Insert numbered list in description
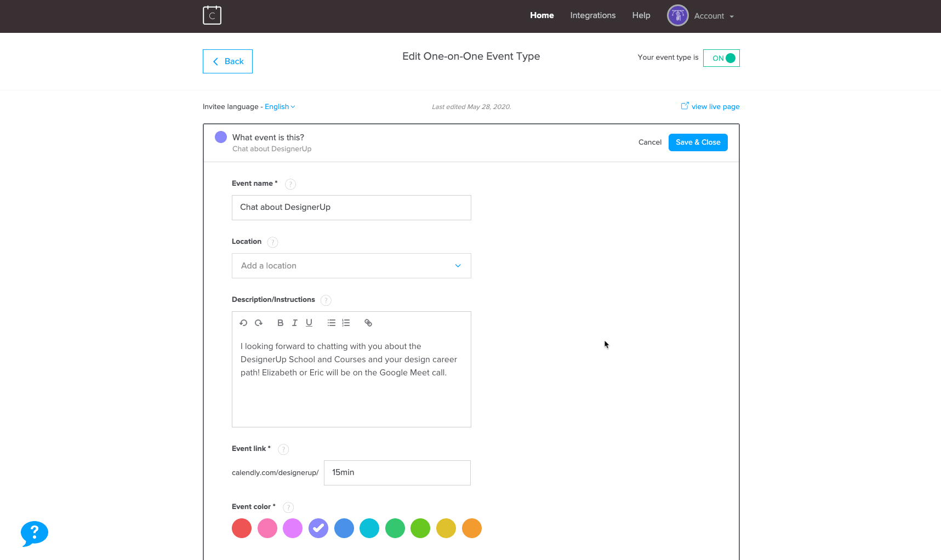The height and width of the screenshot is (560, 941). [x=346, y=323]
